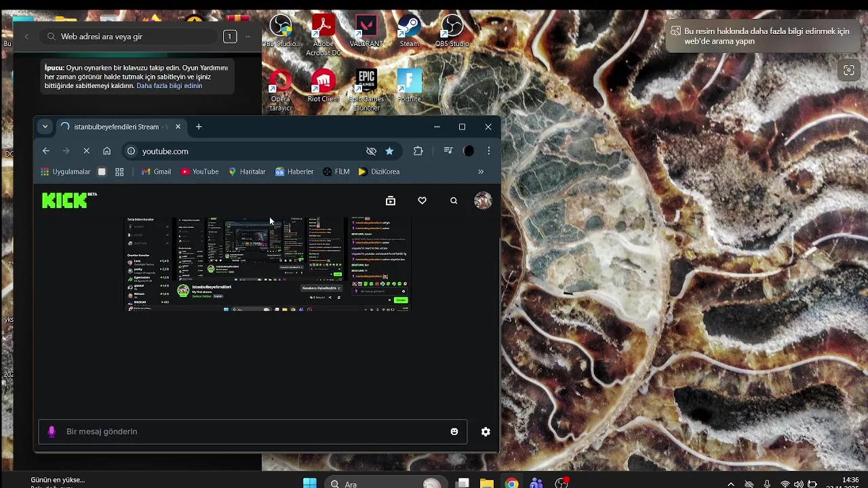Open Windows Start menu

click(x=309, y=483)
